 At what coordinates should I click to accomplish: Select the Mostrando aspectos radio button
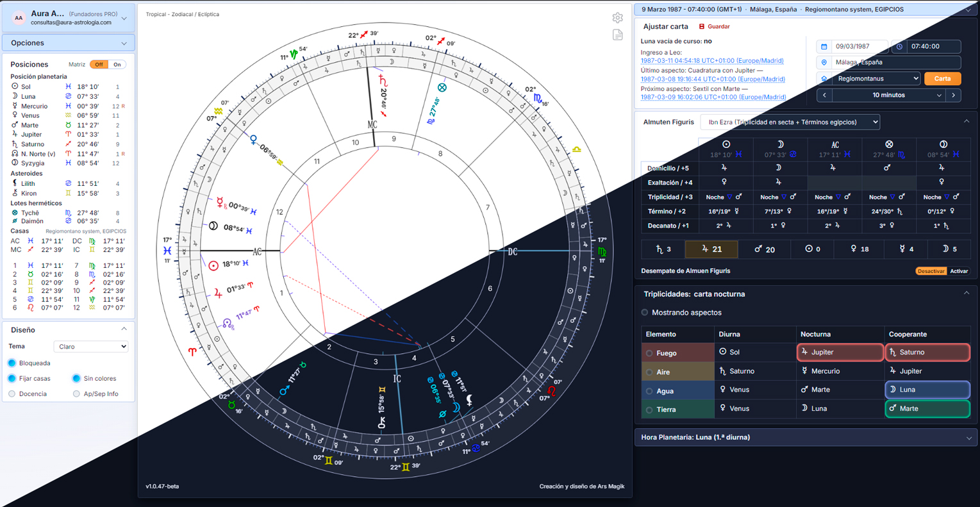tap(645, 313)
